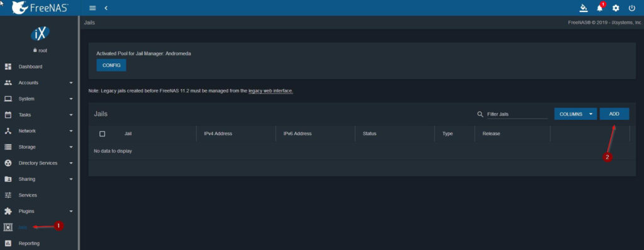
Task: Expand the Accounts menu arrow
Action: pos(71,83)
